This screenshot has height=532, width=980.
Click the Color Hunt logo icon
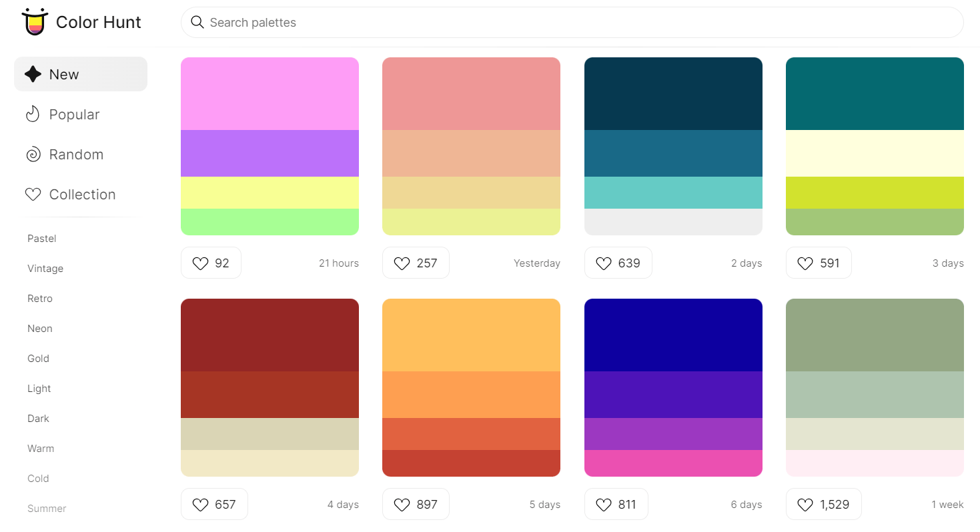click(34, 21)
